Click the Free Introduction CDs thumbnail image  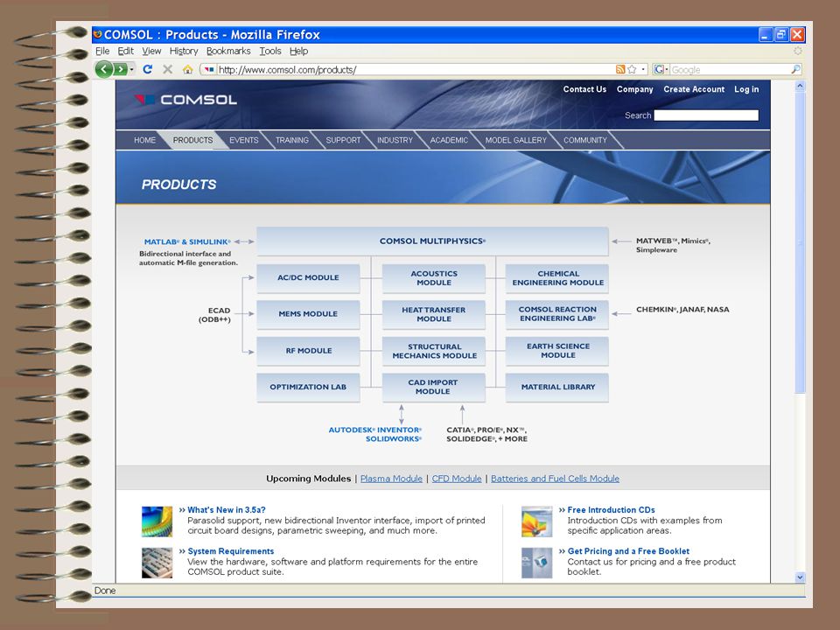(x=536, y=521)
